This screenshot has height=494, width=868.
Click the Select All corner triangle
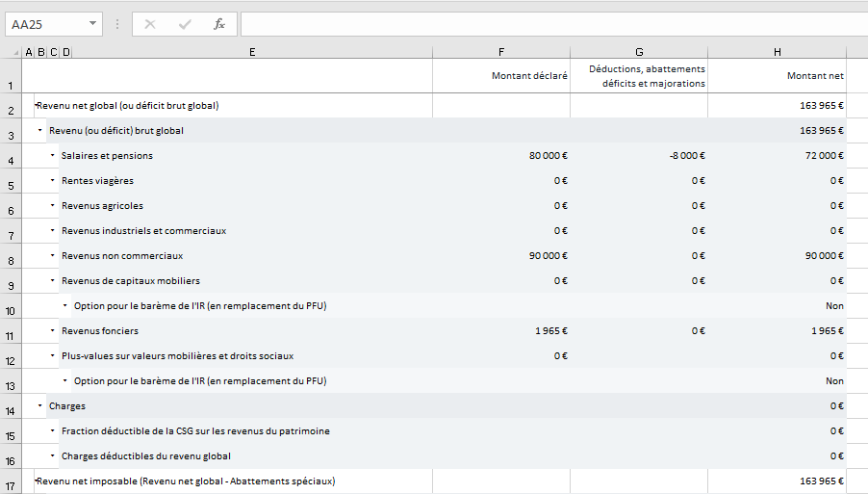(x=14, y=52)
